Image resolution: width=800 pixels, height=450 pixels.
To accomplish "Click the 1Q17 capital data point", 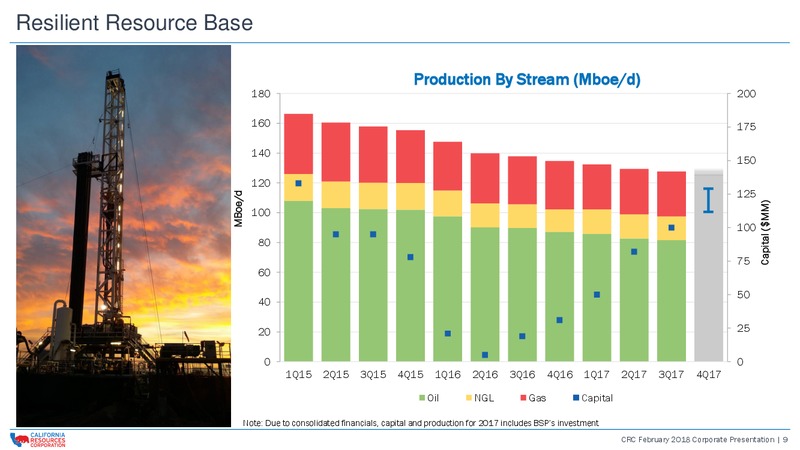I will pyautogui.click(x=597, y=295).
